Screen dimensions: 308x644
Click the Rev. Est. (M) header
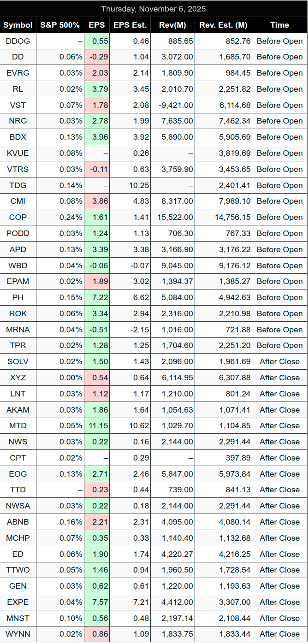[224, 25]
